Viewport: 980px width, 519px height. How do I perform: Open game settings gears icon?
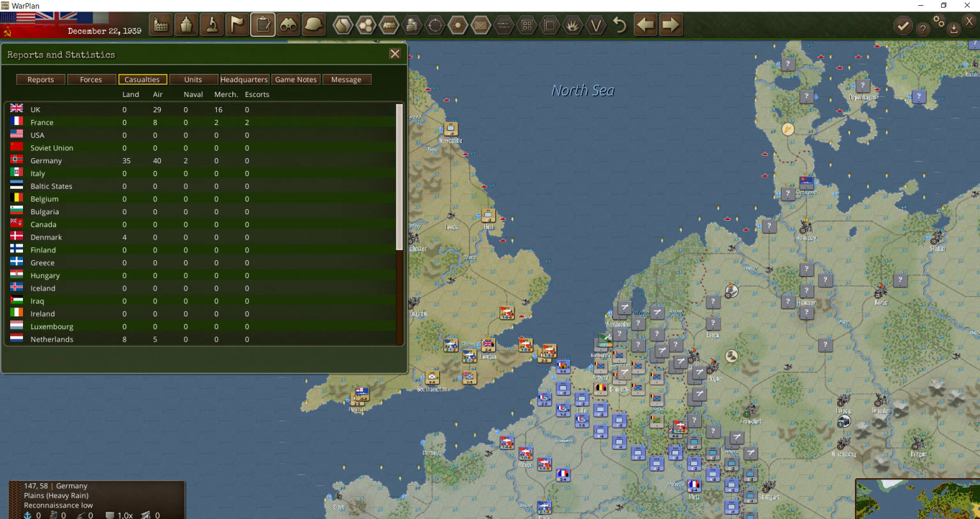939,22
